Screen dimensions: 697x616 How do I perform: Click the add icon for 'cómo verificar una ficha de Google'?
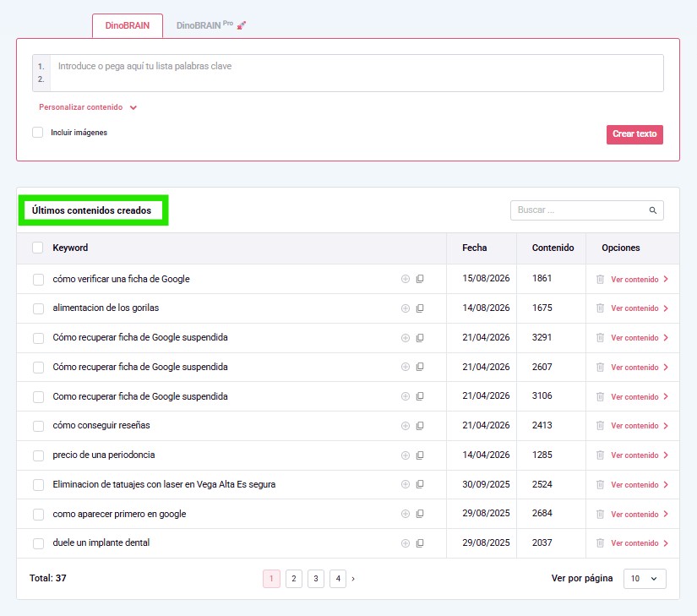(405, 279)
